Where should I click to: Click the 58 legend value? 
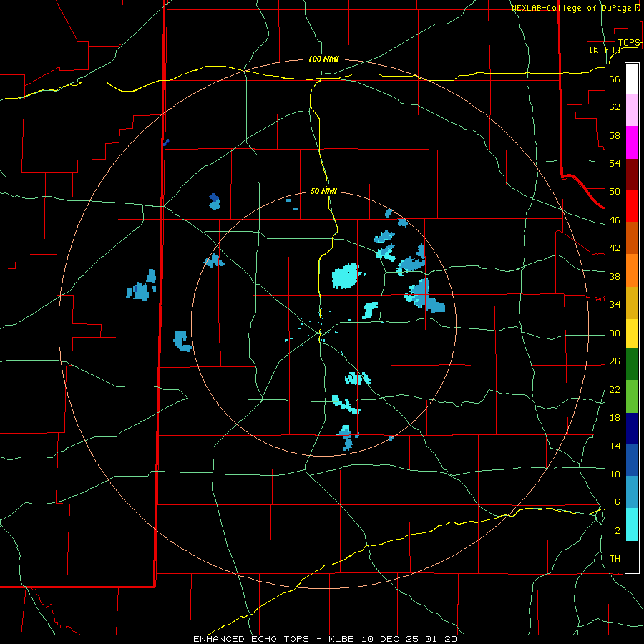pyautogui.click(x=615, y=135)
